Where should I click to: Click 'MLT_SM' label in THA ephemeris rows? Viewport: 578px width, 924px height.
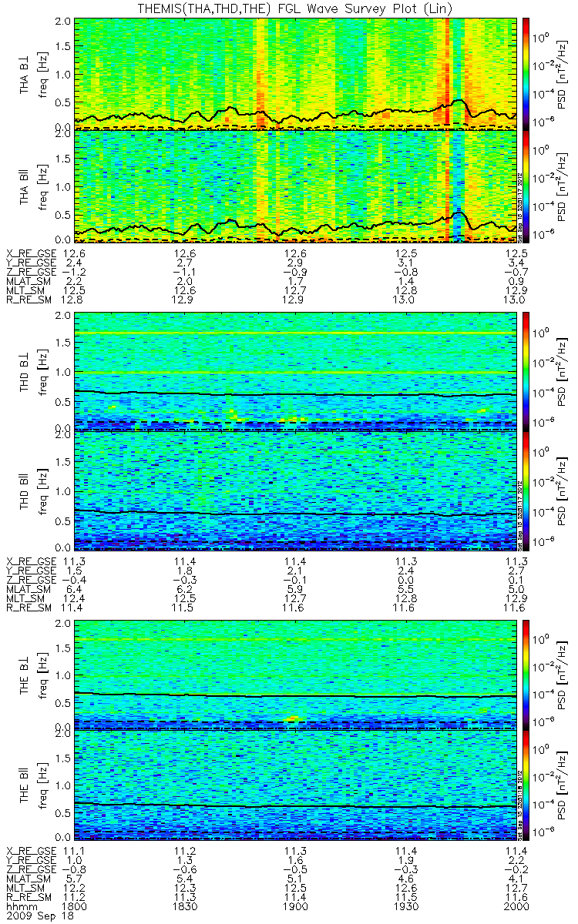coord(25,291)
